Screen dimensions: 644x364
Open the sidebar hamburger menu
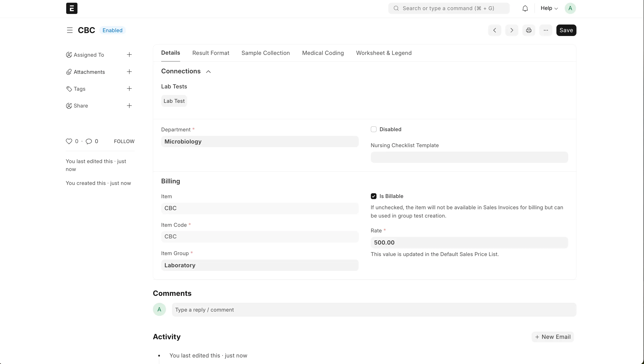click(x=70, y=30)
